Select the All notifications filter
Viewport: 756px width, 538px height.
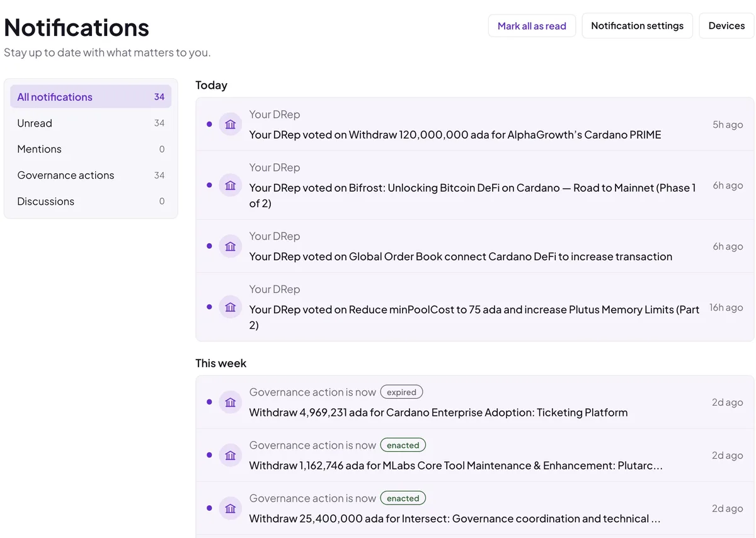pos(91,97)
